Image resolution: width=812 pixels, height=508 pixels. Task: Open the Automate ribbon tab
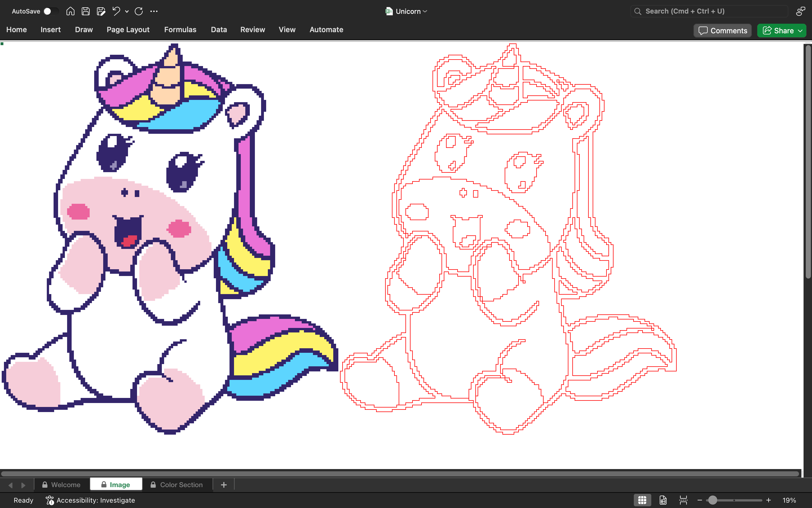(x=326, y=30)
